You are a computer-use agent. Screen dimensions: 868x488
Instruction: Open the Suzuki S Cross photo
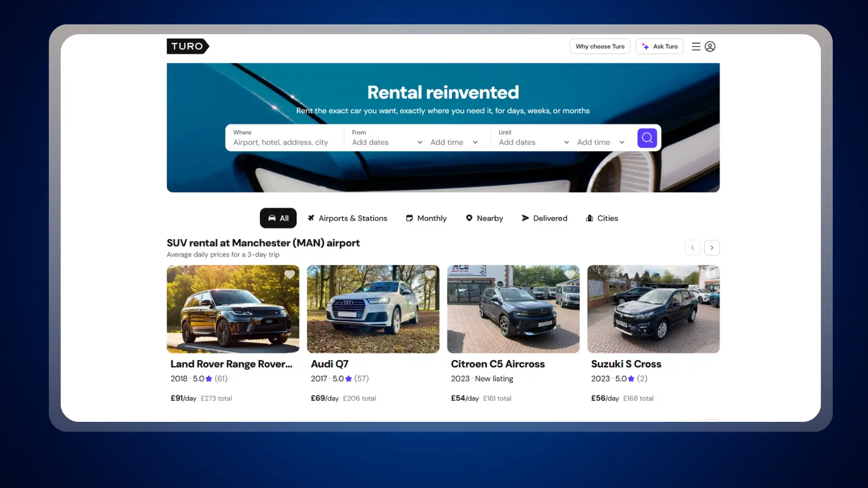(x=654, y=309)
